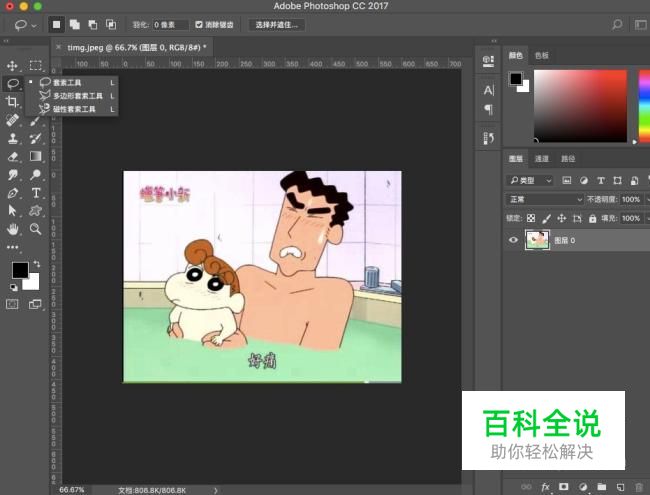The image size is (650, 495).
Task: Choose Add to Selection mode
Action: click(x=75, y=25)
